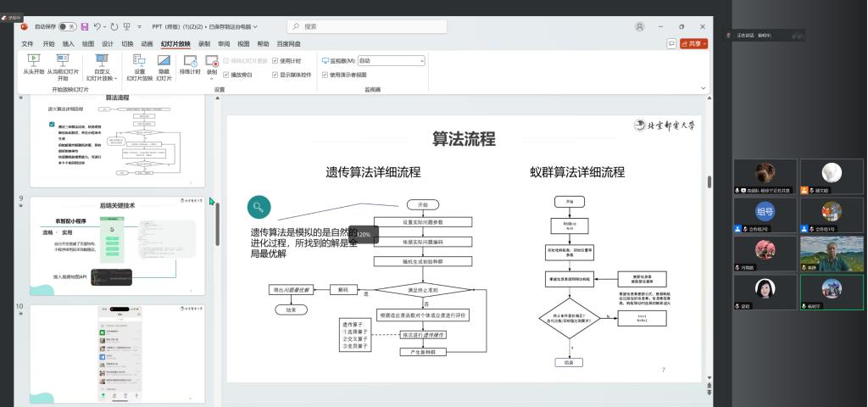Open Set Up Slide Show settings

[x=140, y=67]
